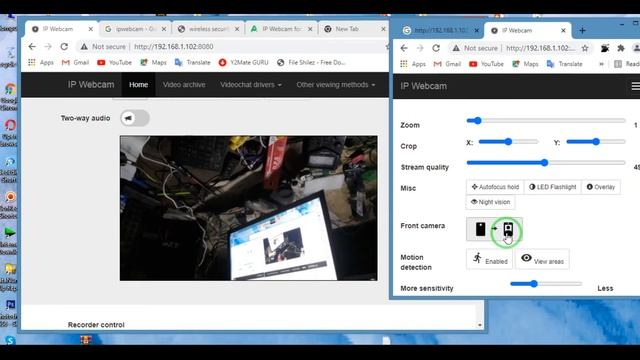Switch to New Tab tab

353,29
